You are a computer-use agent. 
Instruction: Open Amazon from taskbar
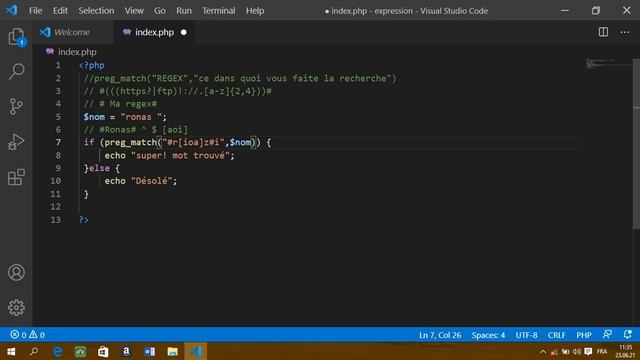(126, 351)
